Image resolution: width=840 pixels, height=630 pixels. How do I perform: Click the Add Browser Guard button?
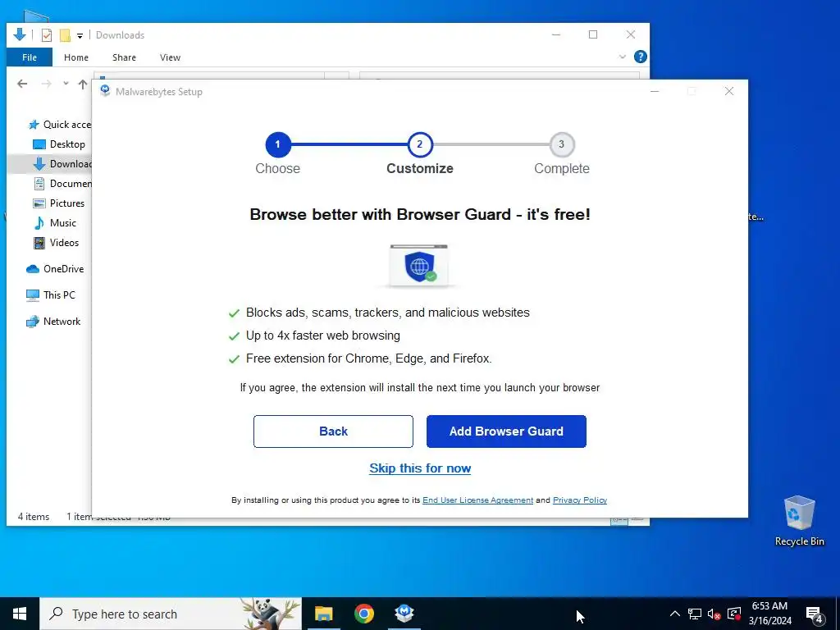(x=506, y=431)
